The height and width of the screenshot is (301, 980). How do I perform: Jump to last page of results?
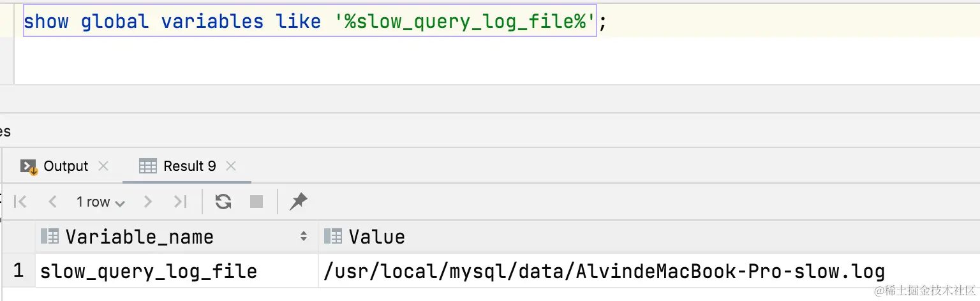pyautogui.click(x=181, y=202)
